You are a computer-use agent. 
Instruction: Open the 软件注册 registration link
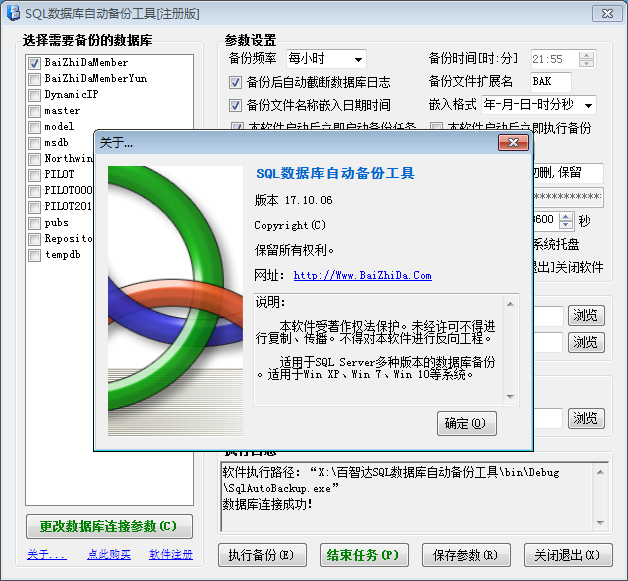[x=170, y=554]
